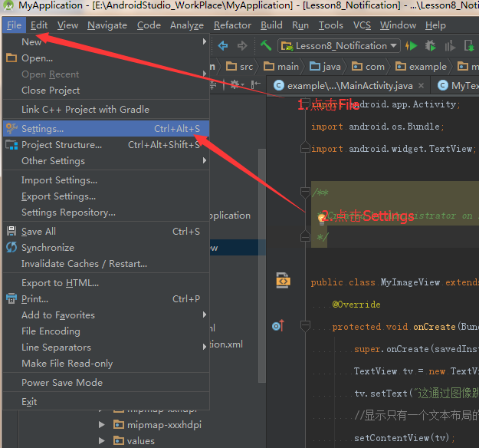Viewport: 479px width, 448px height.
Task: Click the Make Project hammer icon
Action: pos(266,46)
